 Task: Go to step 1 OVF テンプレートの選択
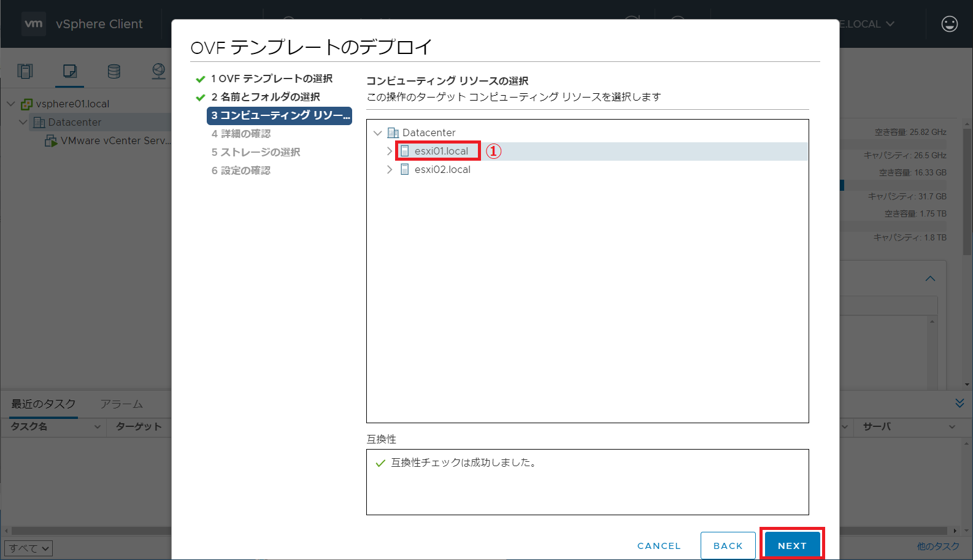pyautogui.click(x=272, y=79)
